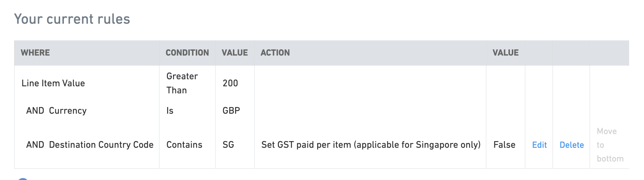Click the Move to bottom link
The height and width of the screenshot is (180, 644).
609,145
